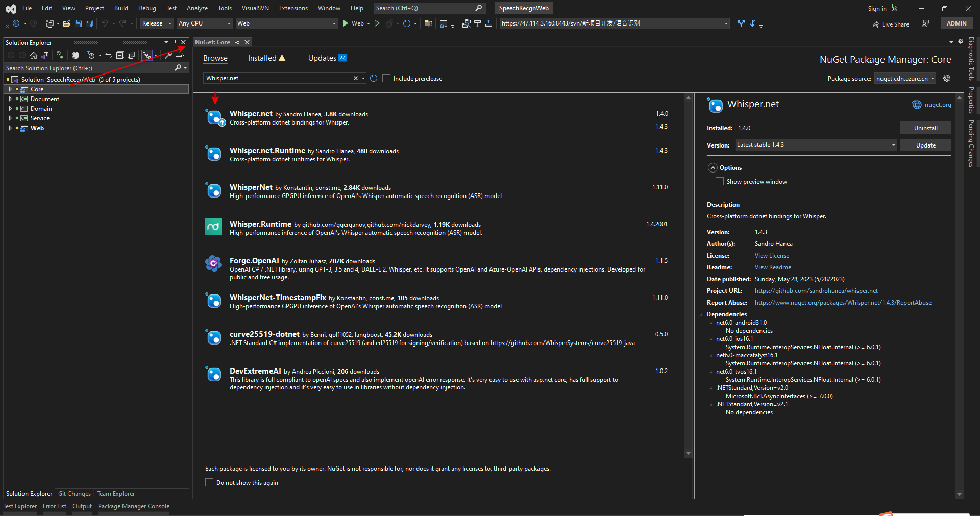Open NuGet settings via gear icon
This screenshot has width=980, height=516.
(x=947, y=78)
